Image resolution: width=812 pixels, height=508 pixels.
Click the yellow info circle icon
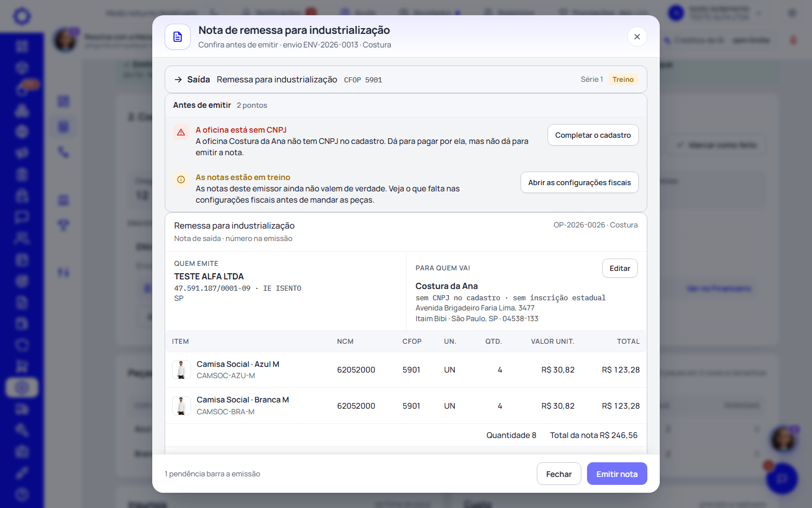pos(181,180)
